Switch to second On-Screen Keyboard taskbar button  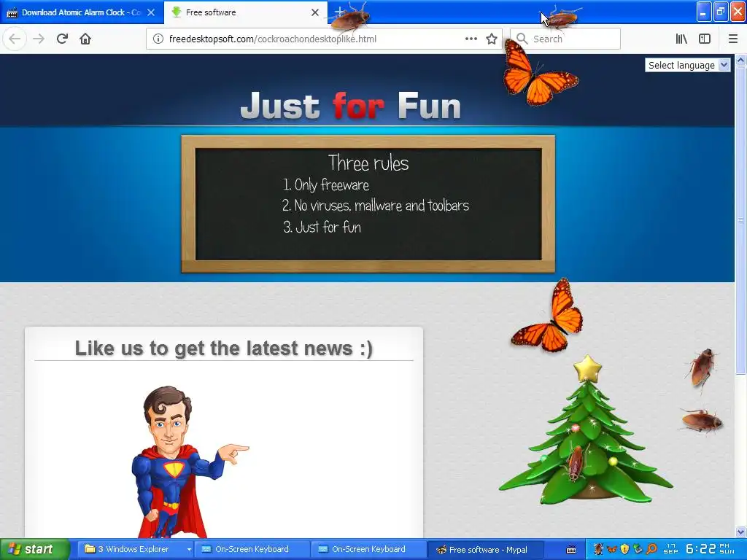[369, 549]
